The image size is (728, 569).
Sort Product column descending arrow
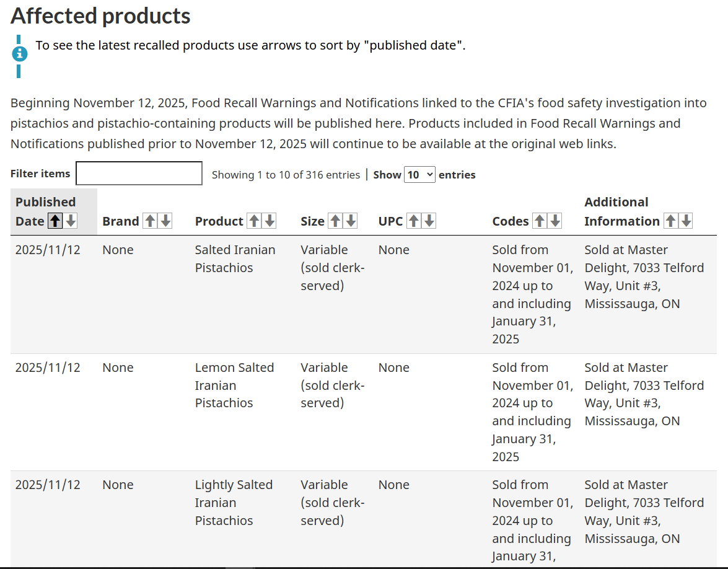pos(270,221)
